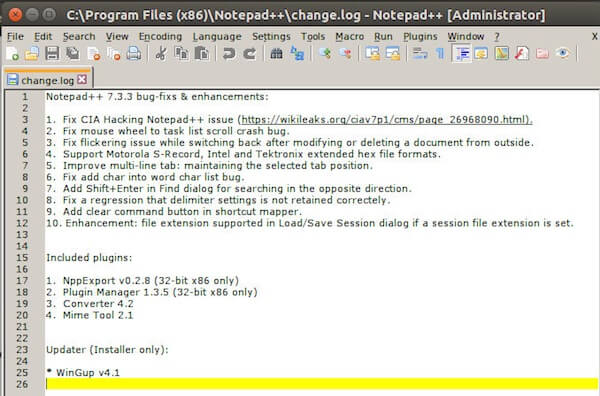Click the text 'WinGup v4.1'

pyautogui.click(x=88, y=372)
